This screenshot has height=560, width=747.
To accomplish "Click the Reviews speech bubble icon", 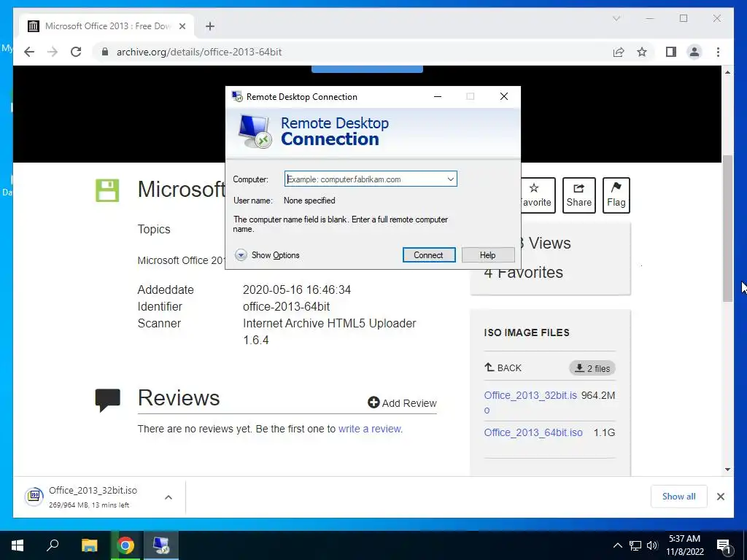I will (108, 400).
